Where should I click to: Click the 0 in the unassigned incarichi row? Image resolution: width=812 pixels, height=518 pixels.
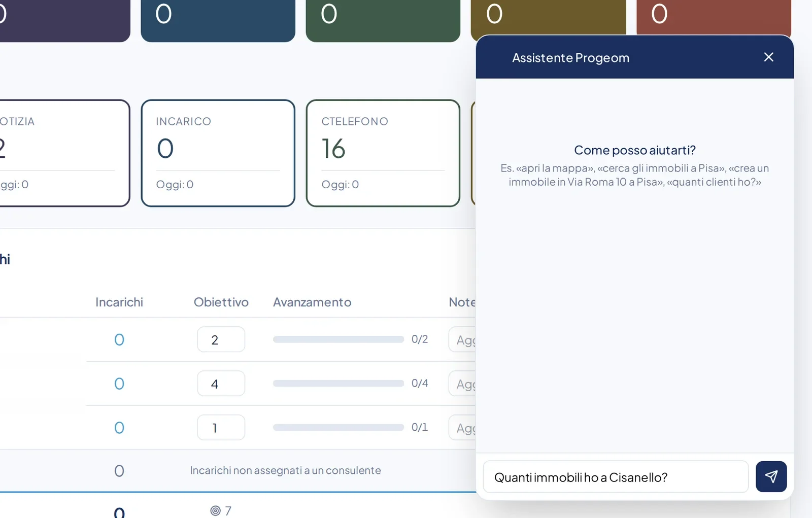[119, 471]
